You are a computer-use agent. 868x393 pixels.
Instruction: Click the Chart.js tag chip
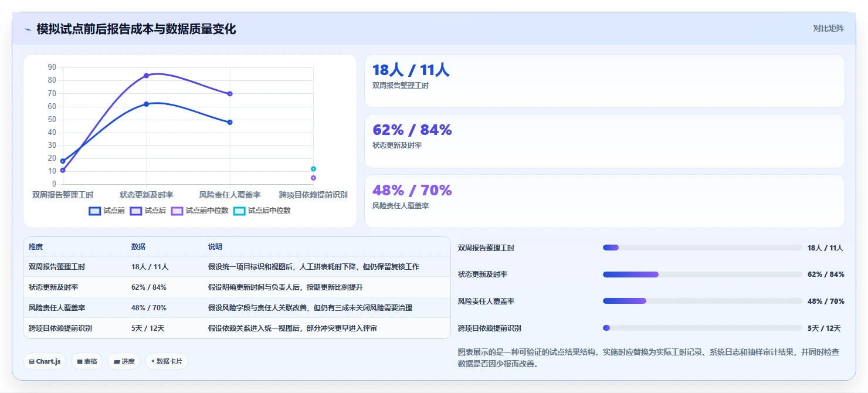pyautogui.click(x=45, y=361)
